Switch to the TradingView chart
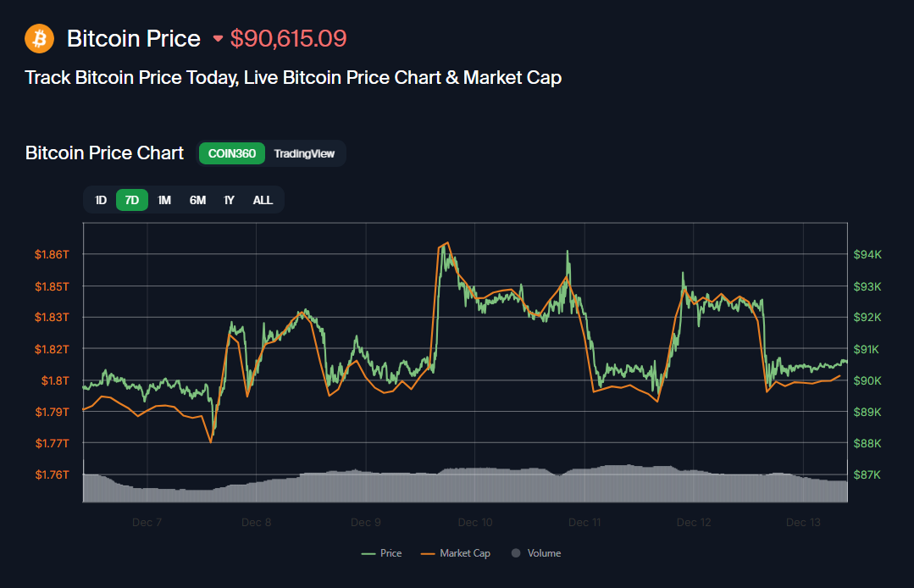914x588 pixels. point(306,153)
